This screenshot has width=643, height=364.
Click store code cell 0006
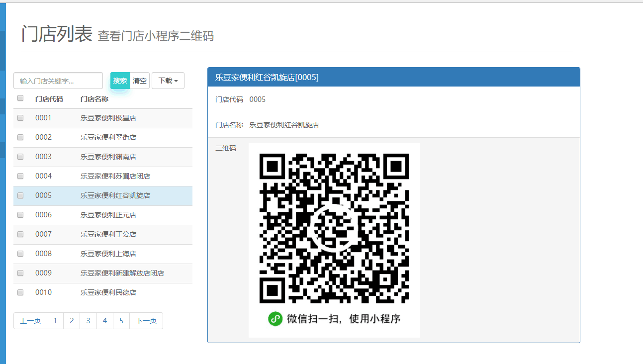point(43,215)
